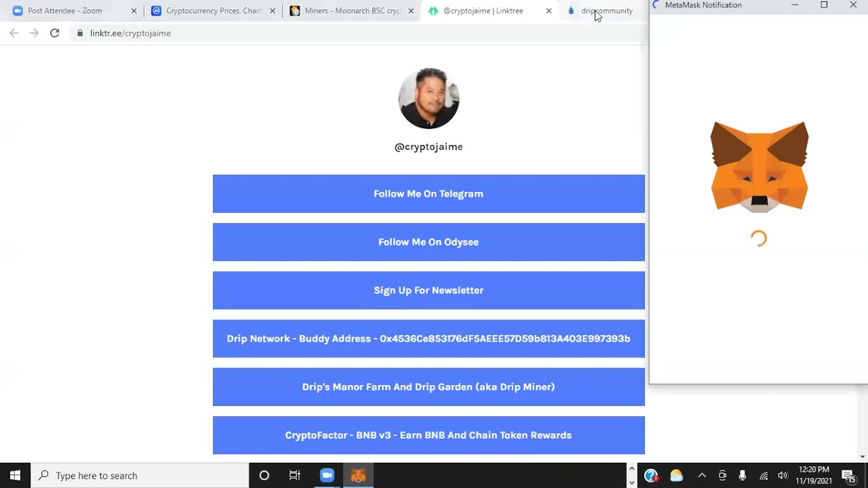868x488 pixels.
Task: Click the @cryptojaime username text
Action: (x=429, y=146)
